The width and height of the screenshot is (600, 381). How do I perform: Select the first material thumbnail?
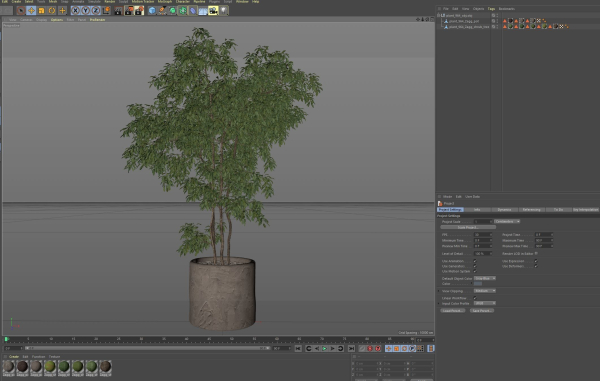coord(8,367)
